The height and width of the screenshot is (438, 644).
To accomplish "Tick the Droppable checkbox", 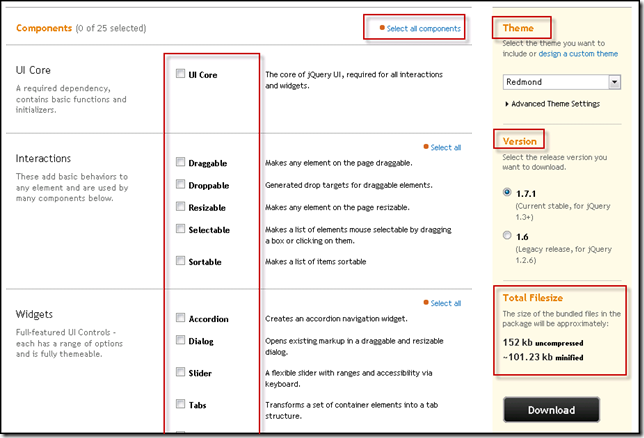I will click(x=180, y=184).
